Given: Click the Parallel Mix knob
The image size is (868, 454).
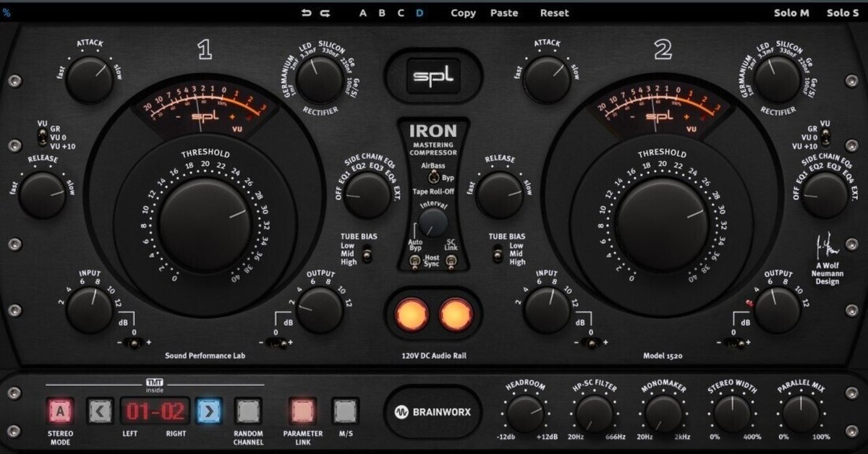Looking at the screenshot, I should (801, 414).
